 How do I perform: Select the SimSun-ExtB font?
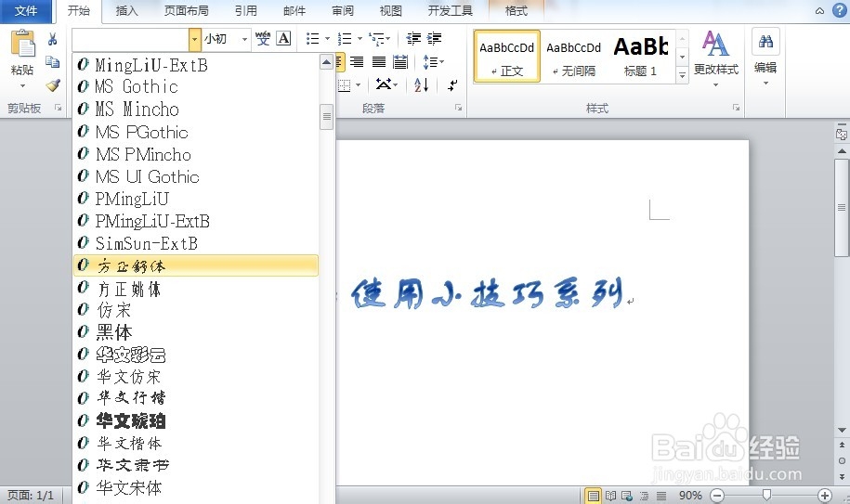click(196, 243)
